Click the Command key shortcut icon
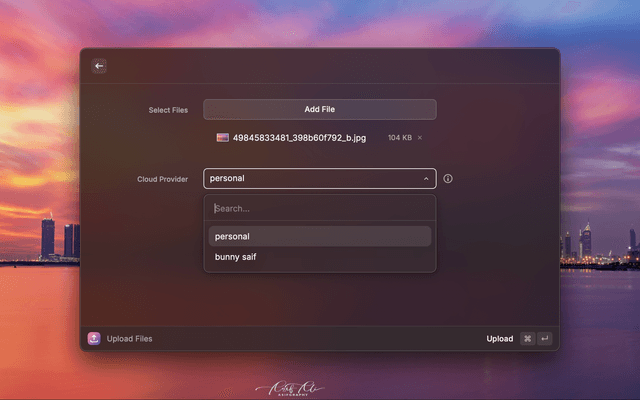Screen dimensions: 640x400 click(x=527, y=339)
